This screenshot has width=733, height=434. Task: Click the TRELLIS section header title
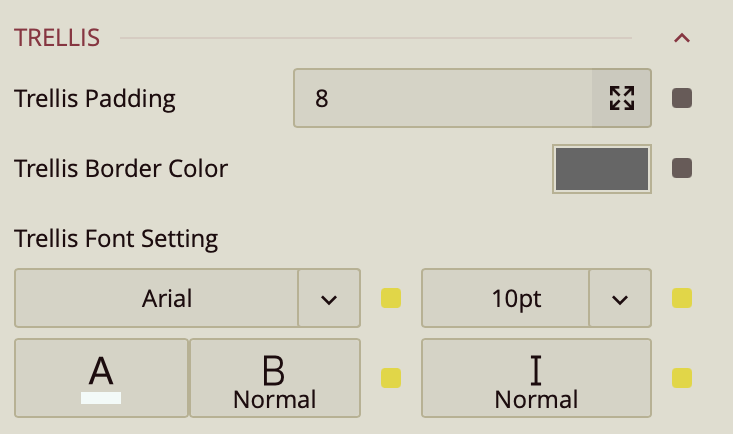tap(57, 39)
